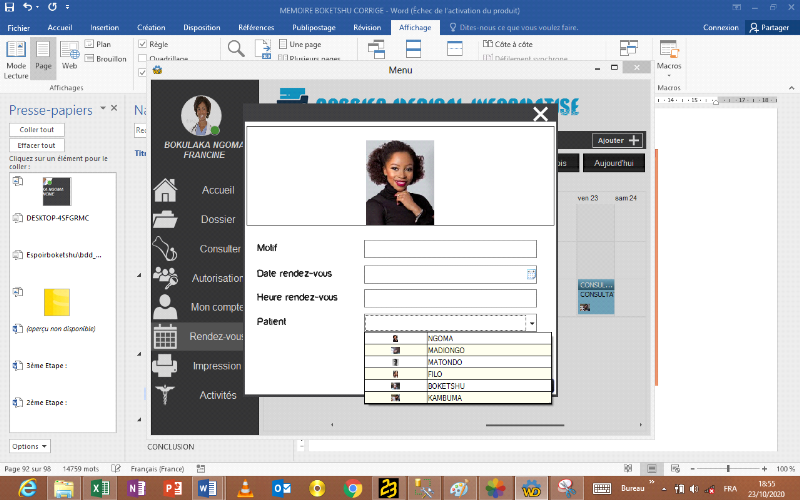Viewport: 800px width, 500px height.
Task: Select Page layout view in Word
Action: coord(43,57)
